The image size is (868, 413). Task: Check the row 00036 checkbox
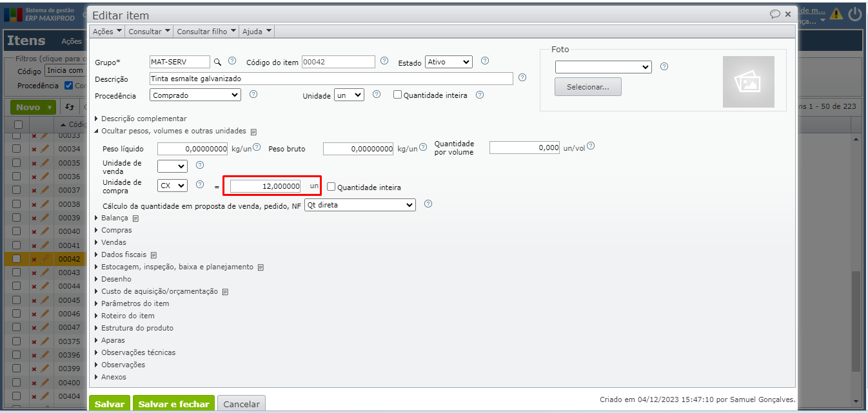pos(17,177)
